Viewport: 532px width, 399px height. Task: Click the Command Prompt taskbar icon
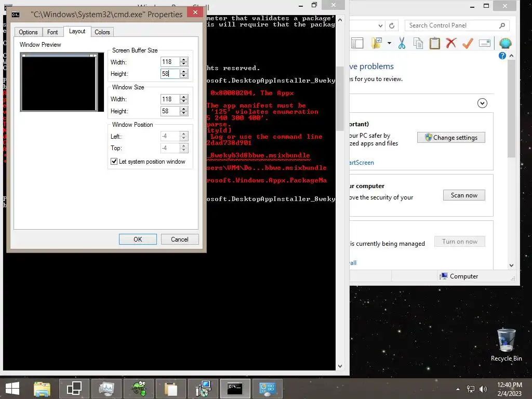235,389
